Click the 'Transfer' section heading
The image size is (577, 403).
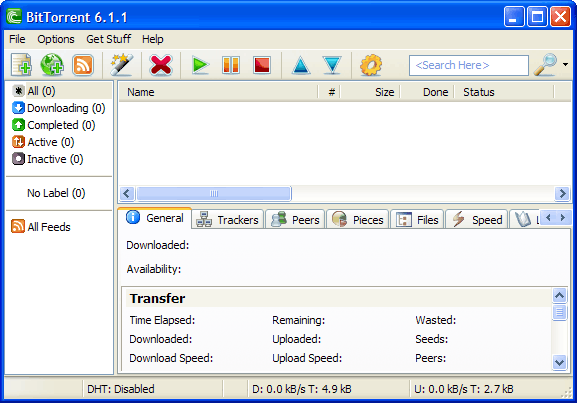[x=157, y=298]
